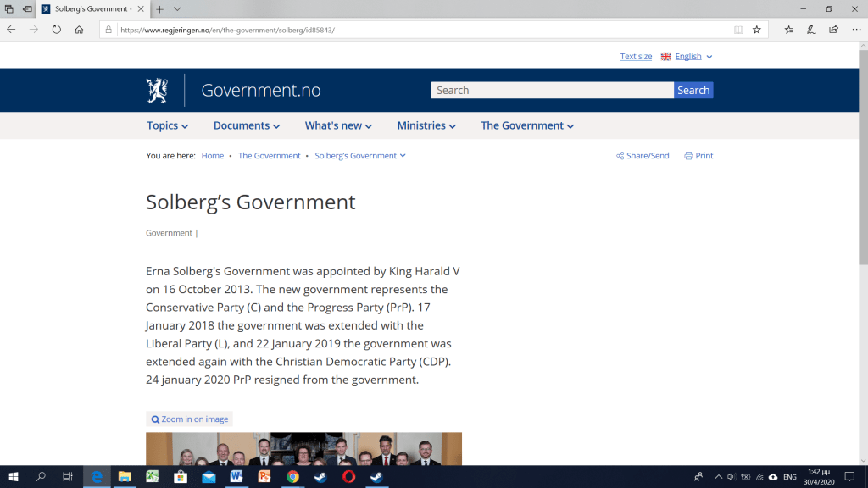Viewport: 868px width, 488px height.
Task: Open Google Chrome from the taskbar
Action: pyautogui.click(x=292, y=477)
